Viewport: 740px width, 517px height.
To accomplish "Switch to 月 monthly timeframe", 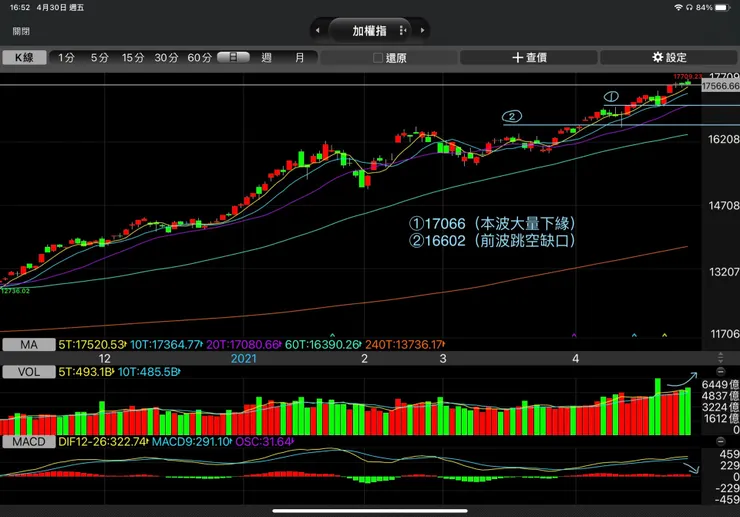I will [x=300, y=58].
